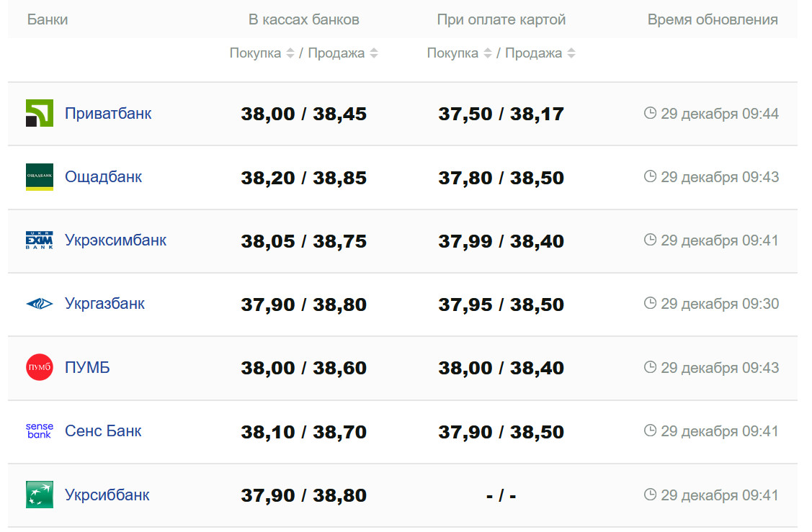Click the Укрэксимбанк EXIM logo
812x532 pixels.
click(39, 240)
